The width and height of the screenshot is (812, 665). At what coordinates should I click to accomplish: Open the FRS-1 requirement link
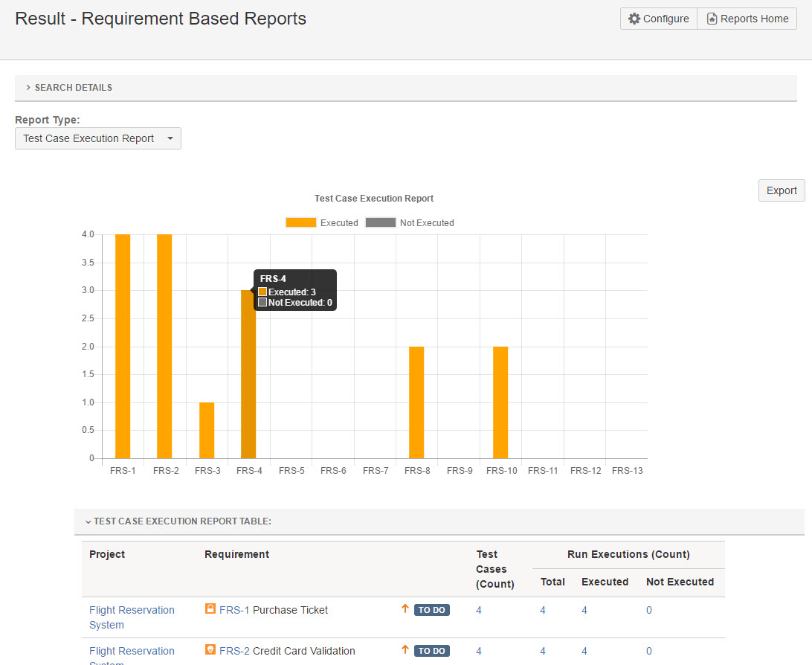(234, 610)
